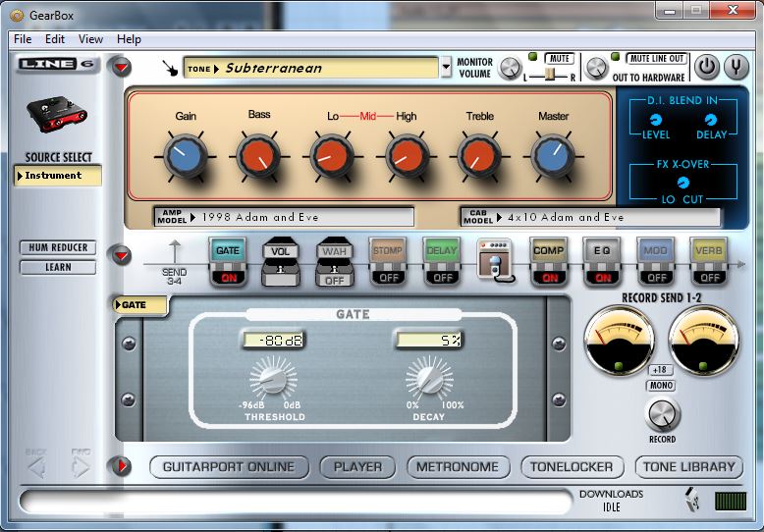The width and height of the screenshot is (764, 532).
Task: Click the gate threshold value field -80dB
Action: click(273, 340)
